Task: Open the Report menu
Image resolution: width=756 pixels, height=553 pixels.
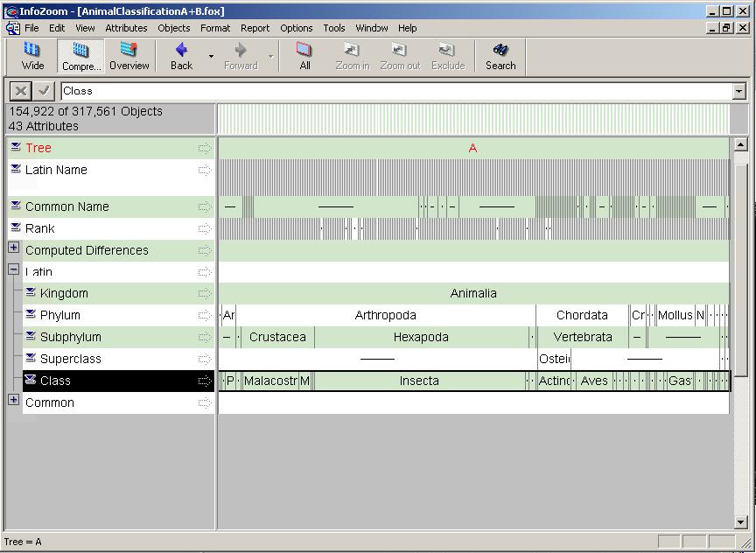Action: 255,28
